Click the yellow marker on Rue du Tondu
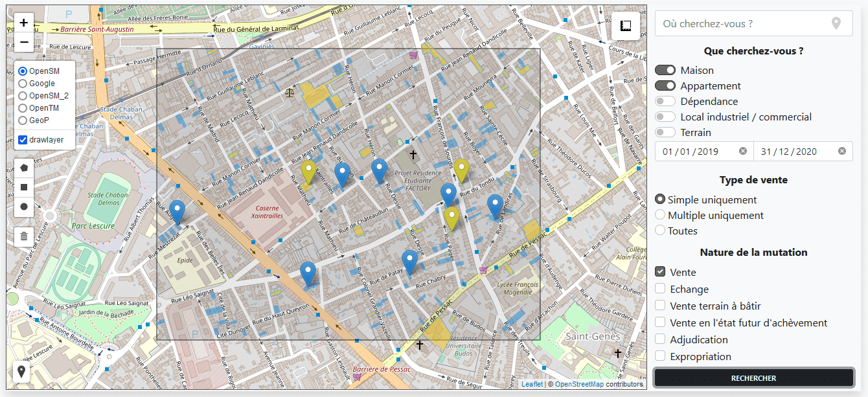This screenshot has width=868, height=397. [x=461, y=170]
